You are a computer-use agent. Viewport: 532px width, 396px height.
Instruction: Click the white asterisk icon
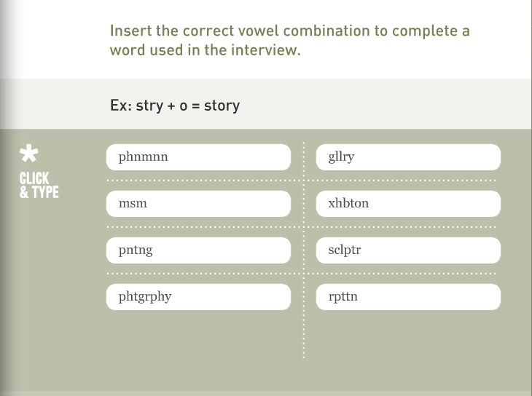28,154
